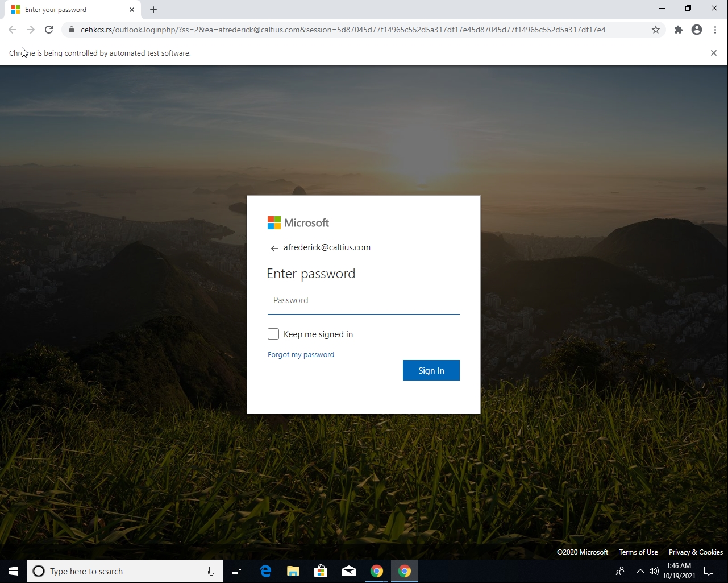Image resolution: width=728 pixels, height=583 pixels.
Task: Click the address bar URL
Action: tap(343, 30)
